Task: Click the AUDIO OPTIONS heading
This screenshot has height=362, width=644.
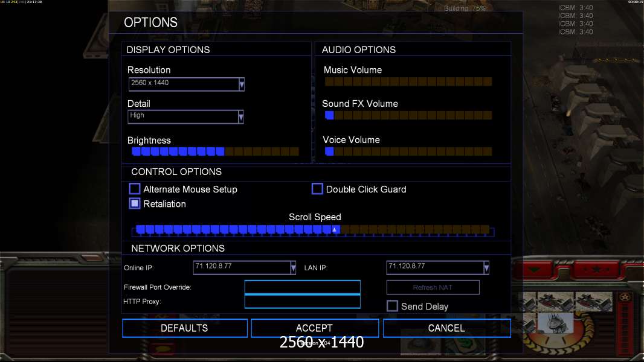Action: pos(359,49)
